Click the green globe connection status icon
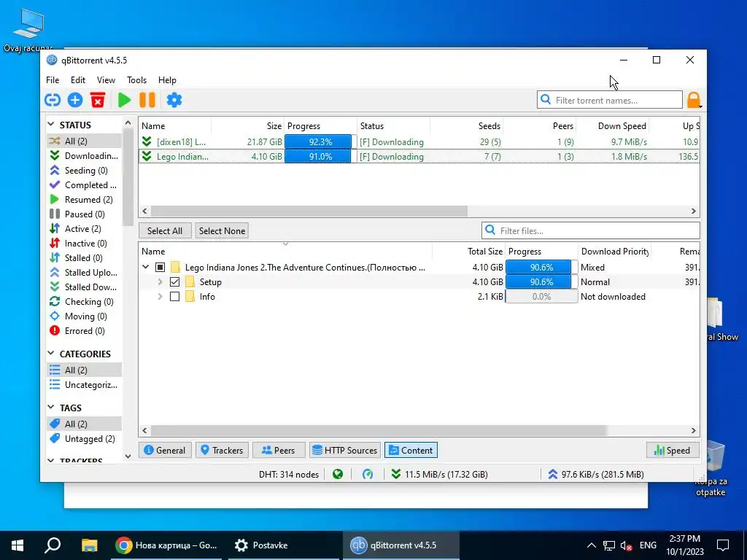Image resolution: width=747 pixels, height=560 pixels. 338,474
